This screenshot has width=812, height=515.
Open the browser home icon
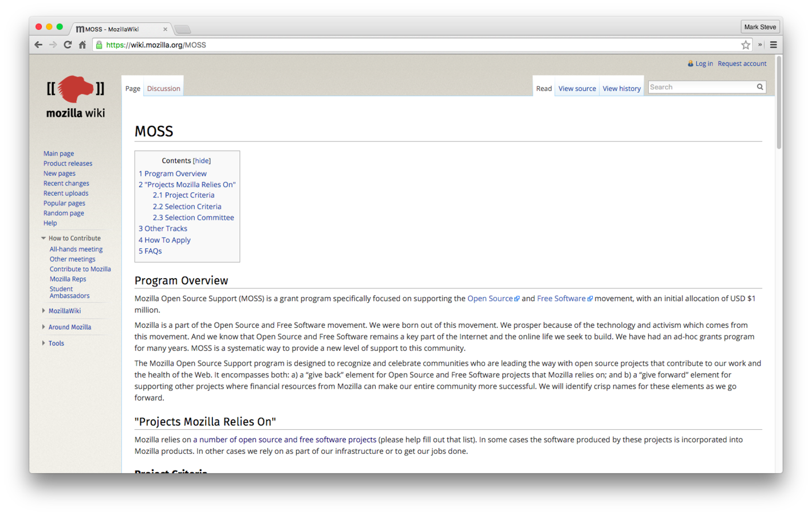(x=82, y=45)
